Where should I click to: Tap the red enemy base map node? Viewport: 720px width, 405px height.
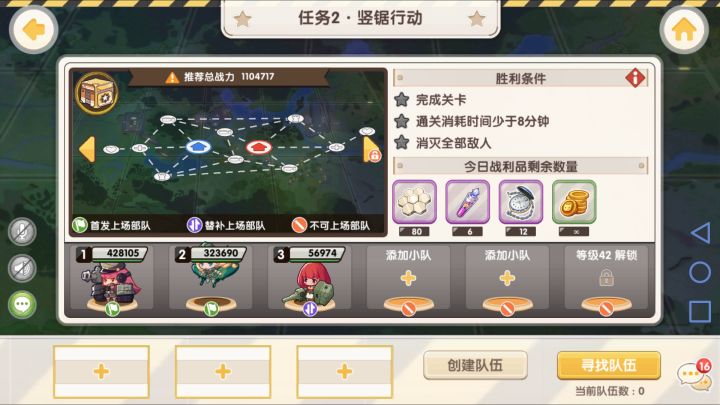[x=259, y=147]
